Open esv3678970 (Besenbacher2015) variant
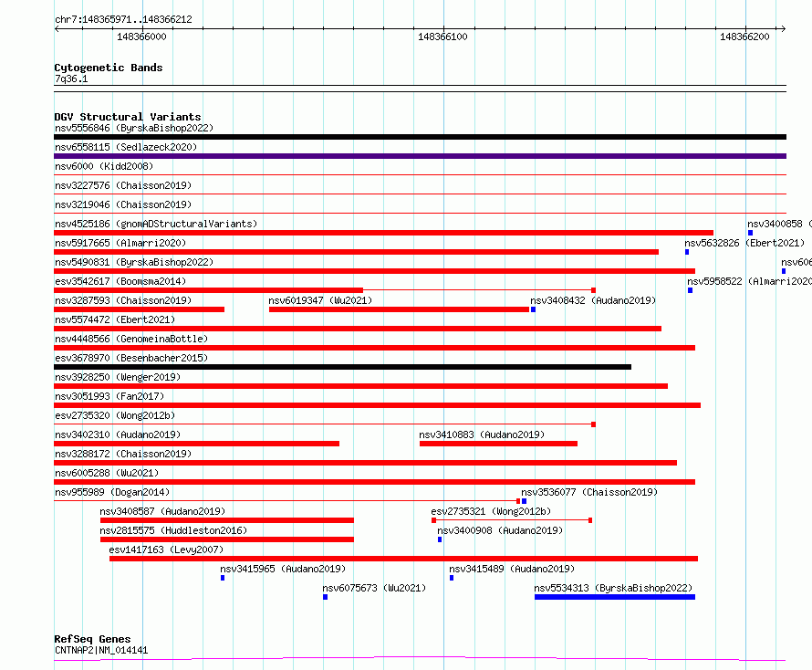The width and height of the screenshot is (812, 670). point(131,358)
